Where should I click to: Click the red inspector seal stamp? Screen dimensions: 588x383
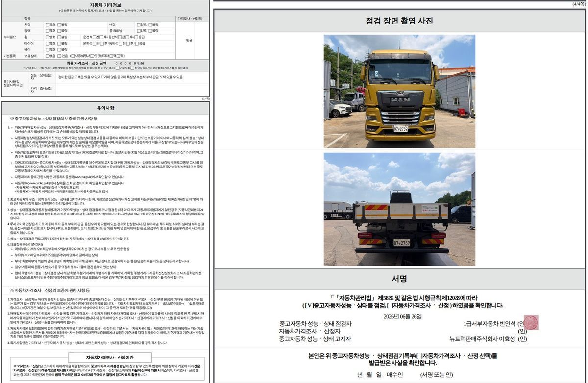(x=531, y=323)
